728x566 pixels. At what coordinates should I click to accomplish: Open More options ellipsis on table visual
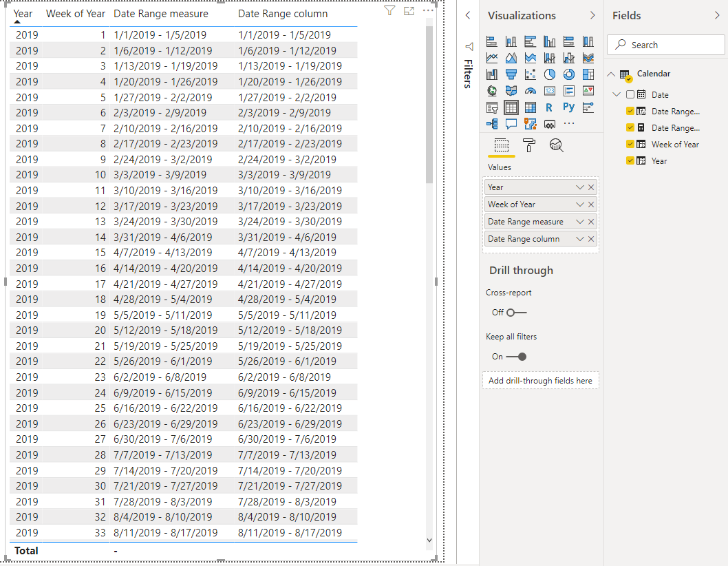coord(428,10)
